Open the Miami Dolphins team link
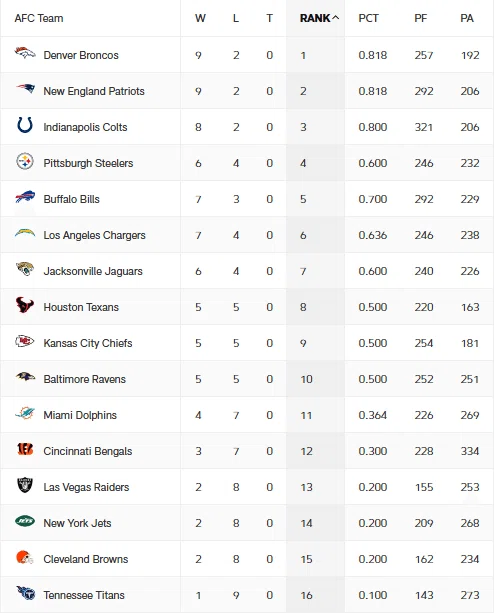The width and height of the screenshot is (494, 613). click(80, 415)
